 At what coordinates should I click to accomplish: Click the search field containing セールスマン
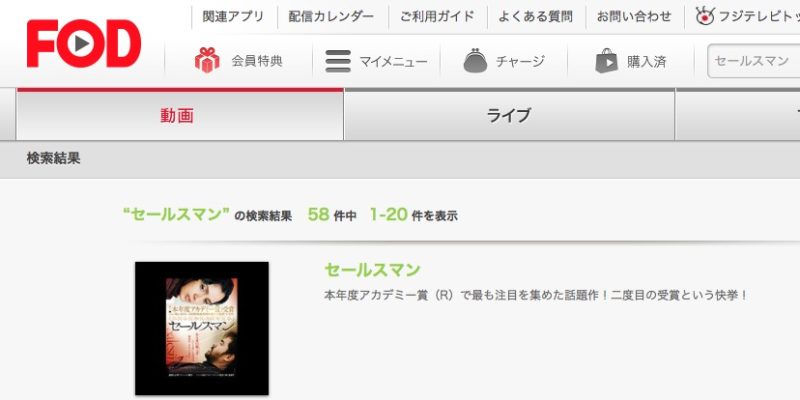[x=754, y=61]
